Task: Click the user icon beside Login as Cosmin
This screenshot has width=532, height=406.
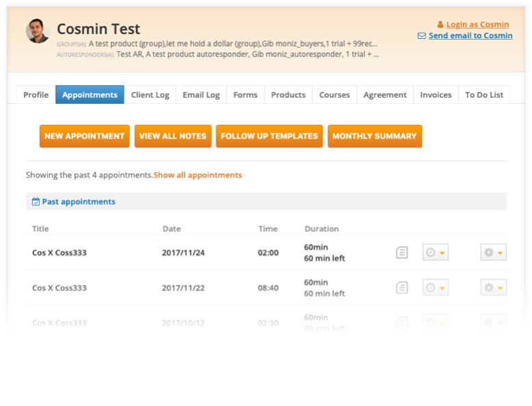Action: pos(440,25)
